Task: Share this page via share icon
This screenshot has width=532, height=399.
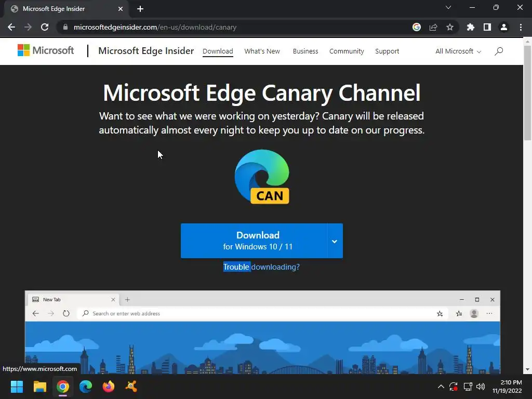Action: pos(433,27)
